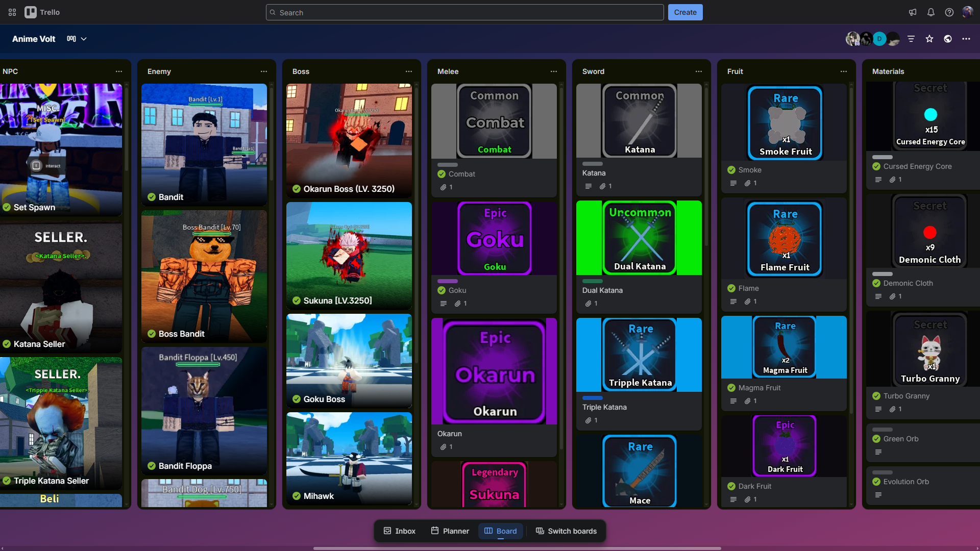Switch to the Planner tab

(450, 531)
